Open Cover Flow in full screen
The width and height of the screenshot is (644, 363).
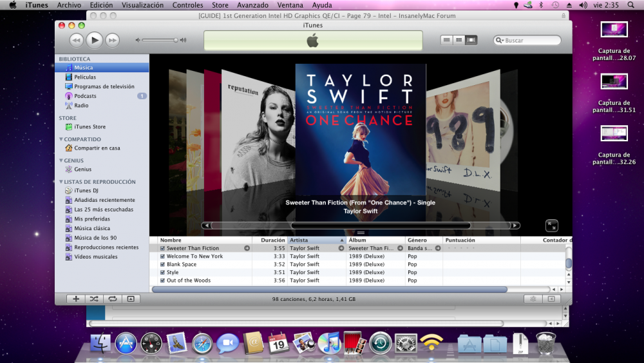point(552,226)
